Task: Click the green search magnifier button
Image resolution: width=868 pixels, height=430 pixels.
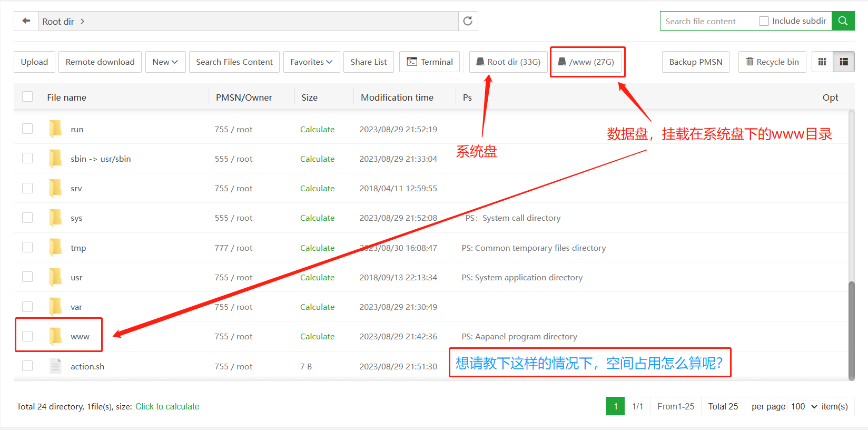Action: 843,21
